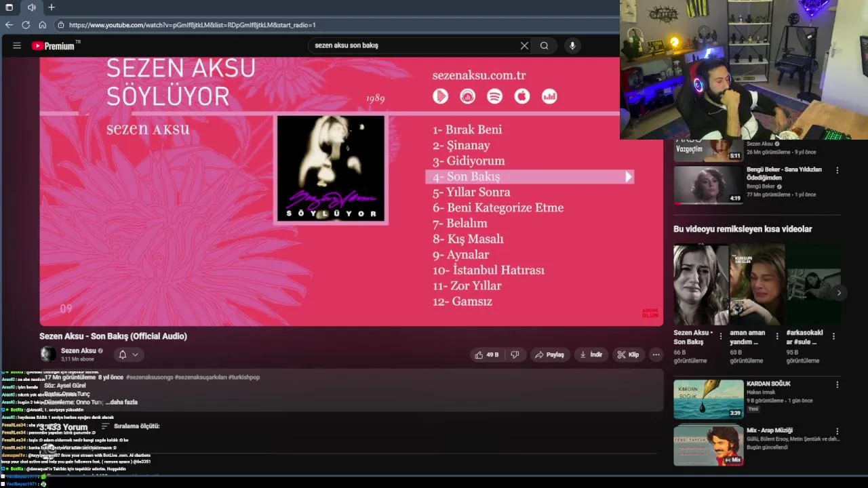Open Bengü Beker - Sana Yıldızları title
868x488 pixels.
click(x=784, y=174)
